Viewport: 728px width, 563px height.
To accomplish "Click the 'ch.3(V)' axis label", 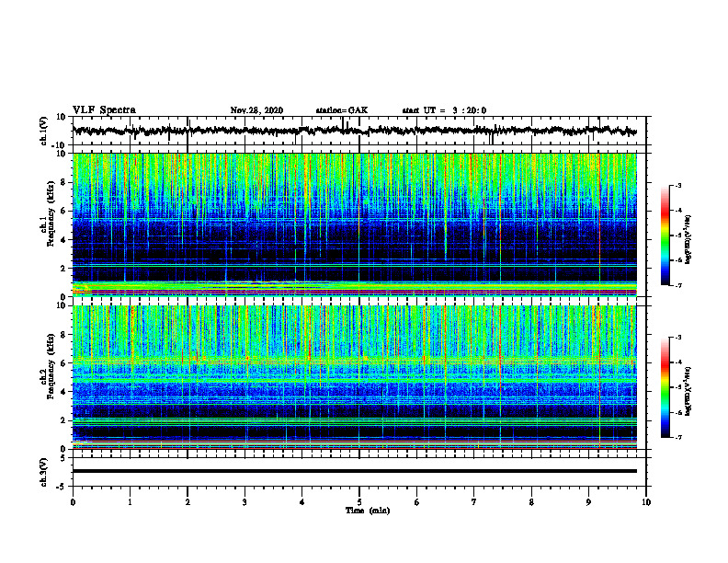I will tap(44, 472).
